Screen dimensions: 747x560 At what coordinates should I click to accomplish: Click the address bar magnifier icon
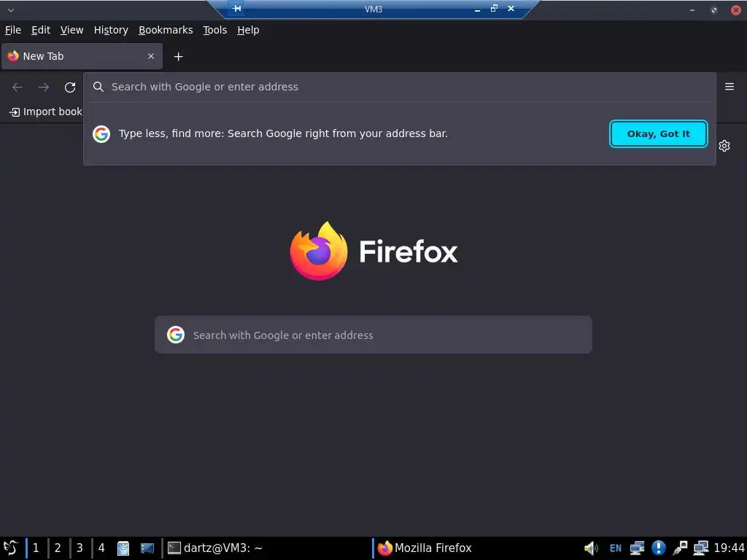[98, 87]
